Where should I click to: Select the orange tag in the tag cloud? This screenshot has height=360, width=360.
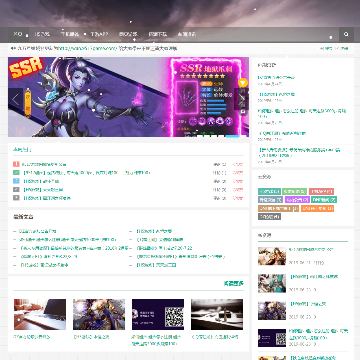pyautogui.click(x=317, y=208)
